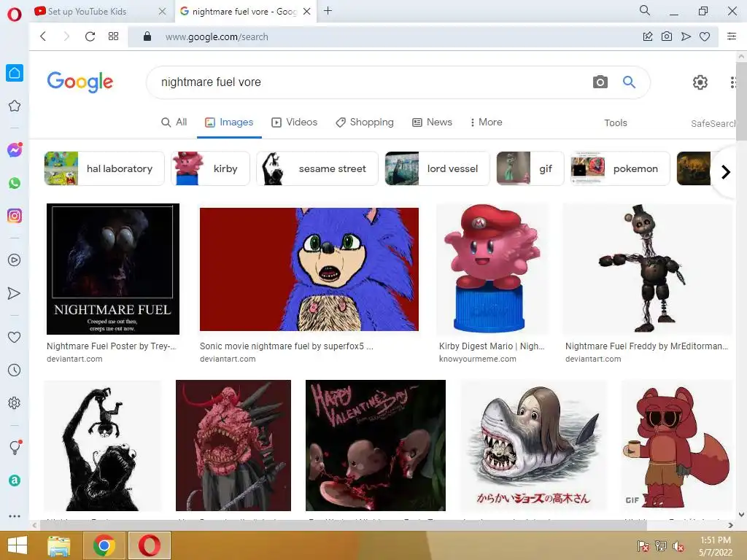This screenshot has height=560, width=747.
Task: Select the Images search tab
Action: [x=229, y=122]
